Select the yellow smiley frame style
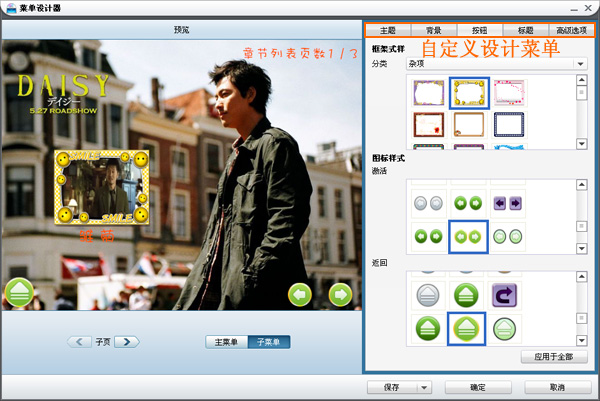 pos(469,93)
